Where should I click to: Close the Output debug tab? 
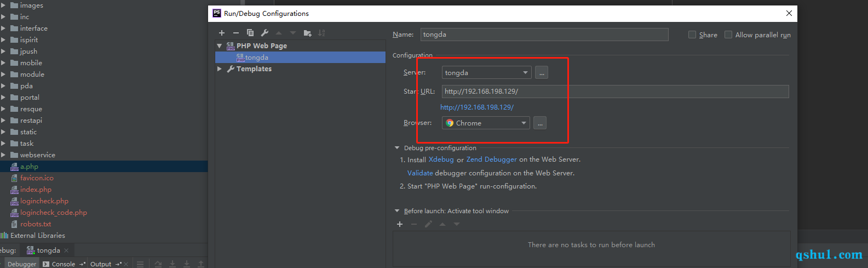pyautogui.click(x=126, y=264)
